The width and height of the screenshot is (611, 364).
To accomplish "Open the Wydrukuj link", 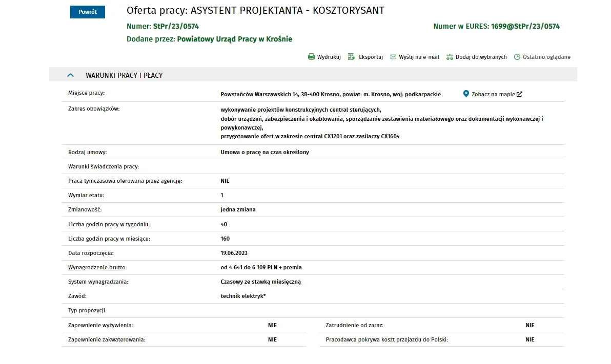I will pos(329,57).
